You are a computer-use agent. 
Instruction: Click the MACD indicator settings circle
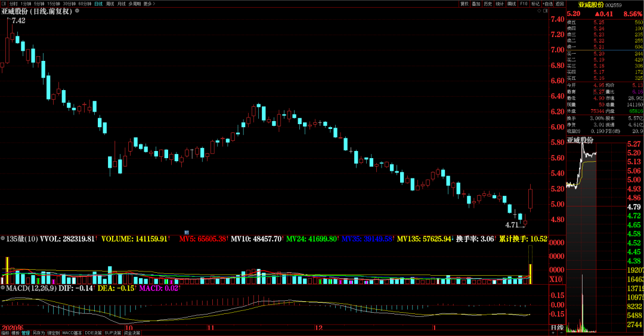pos(3,288)
